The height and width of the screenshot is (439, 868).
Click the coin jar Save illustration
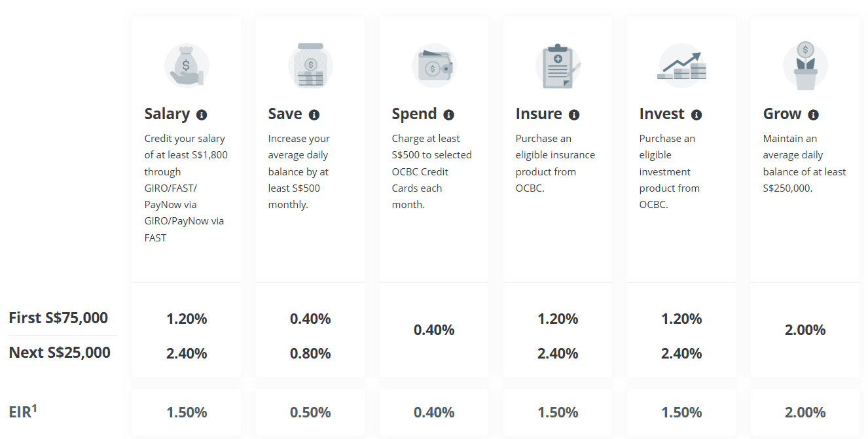[x=310, y=66]
